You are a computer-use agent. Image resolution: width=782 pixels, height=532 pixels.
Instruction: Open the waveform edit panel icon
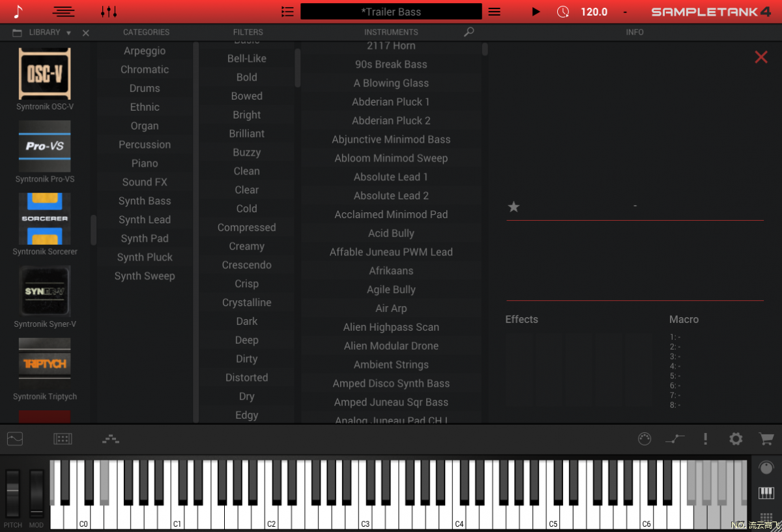(x=15, y=439)
